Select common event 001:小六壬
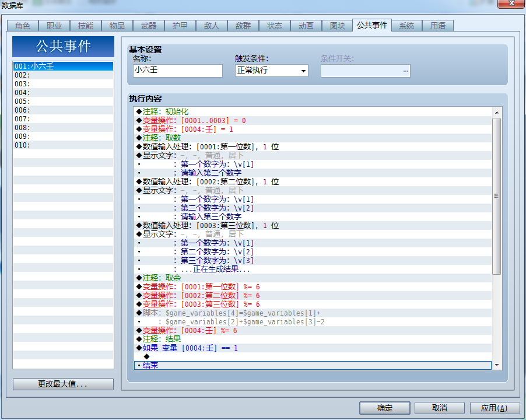The width and height of the screenshot is (526, 420). [63, 66]
